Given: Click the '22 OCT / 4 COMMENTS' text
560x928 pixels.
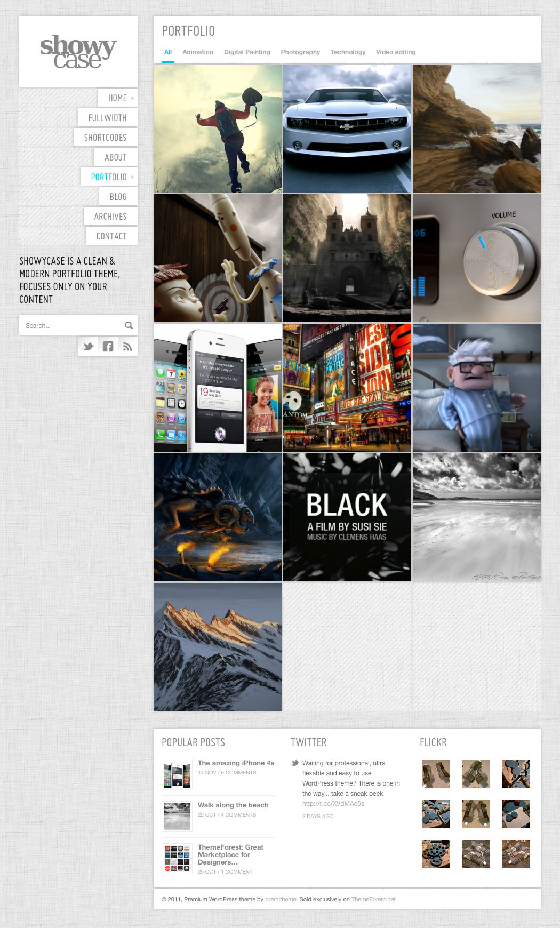Looking at the screenshot, I should click(x=227, y=815).
